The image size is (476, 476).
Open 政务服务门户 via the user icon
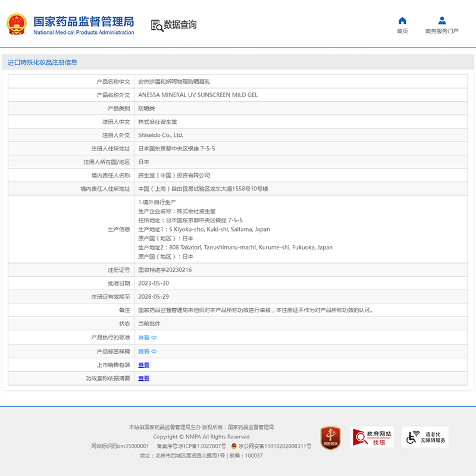pyautogui.click(x=441, y=21)
